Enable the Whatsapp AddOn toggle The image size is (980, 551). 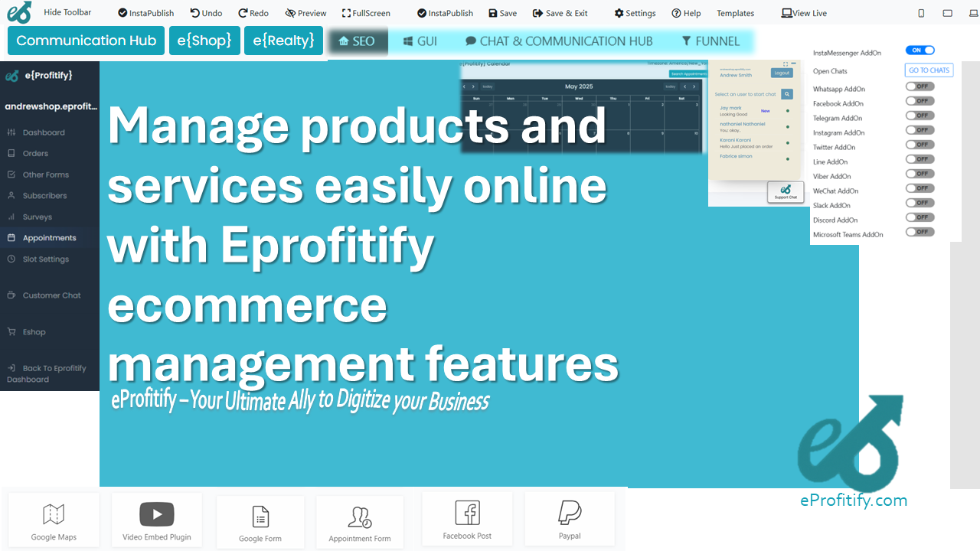tap(920, 86)
